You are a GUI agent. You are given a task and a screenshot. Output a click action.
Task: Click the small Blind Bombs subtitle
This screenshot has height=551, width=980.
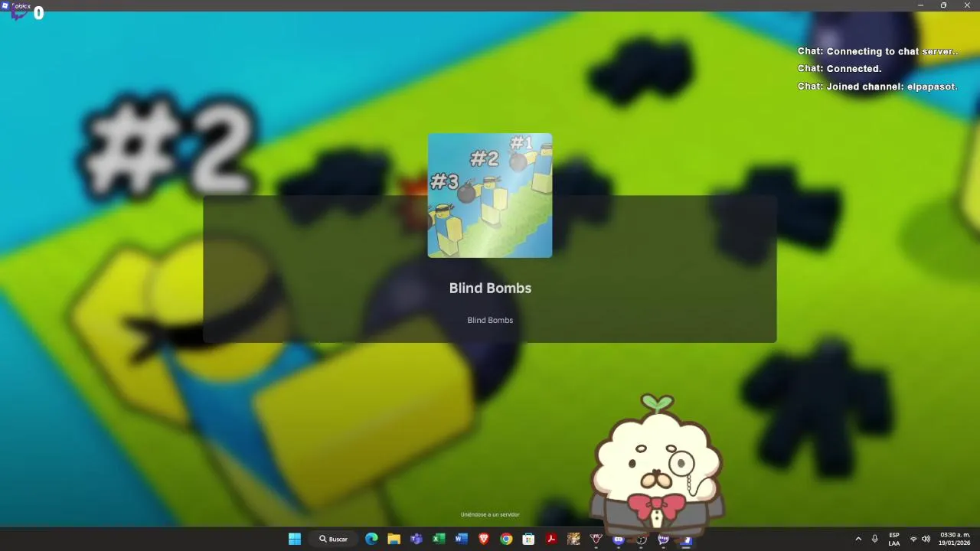pos(490,320)
